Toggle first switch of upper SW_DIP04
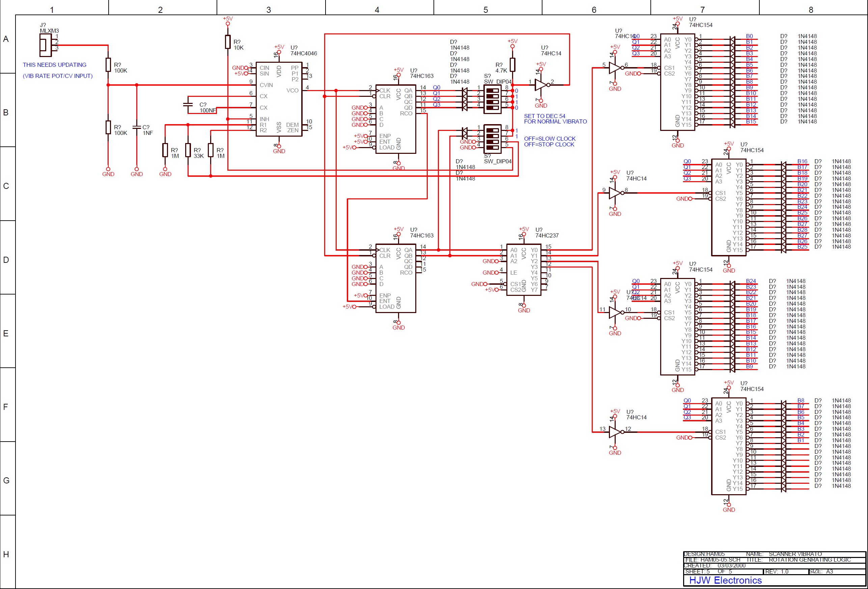Screen dimensions: 868x589 point(492,90)
